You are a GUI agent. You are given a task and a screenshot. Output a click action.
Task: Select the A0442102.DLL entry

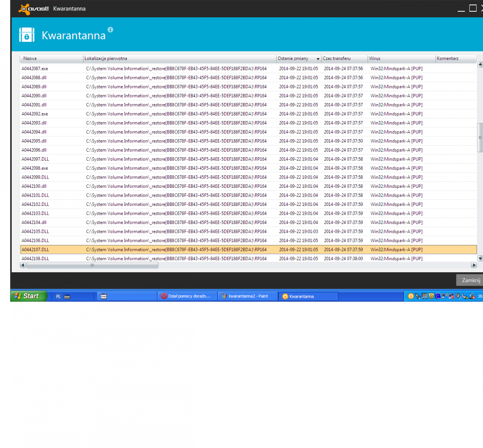pos(248,204)
